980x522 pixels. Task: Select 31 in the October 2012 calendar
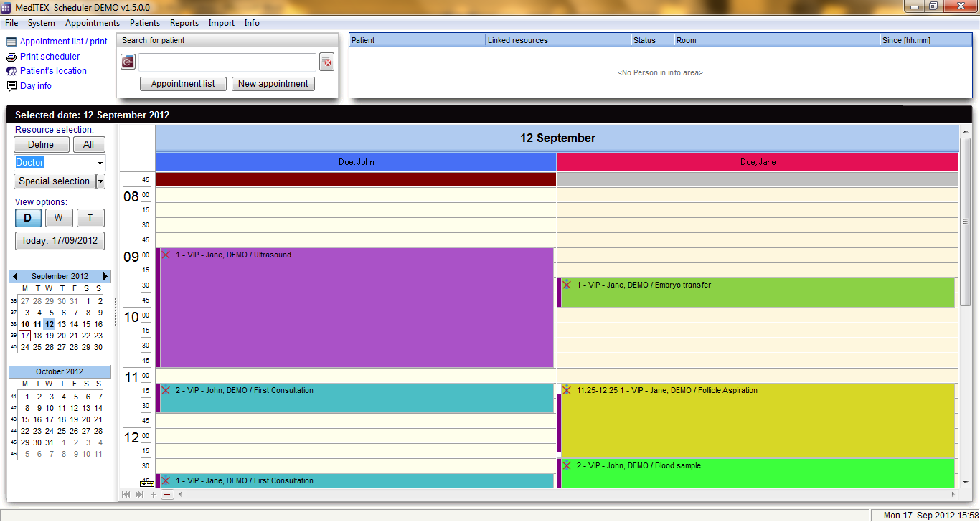(50, 442)
